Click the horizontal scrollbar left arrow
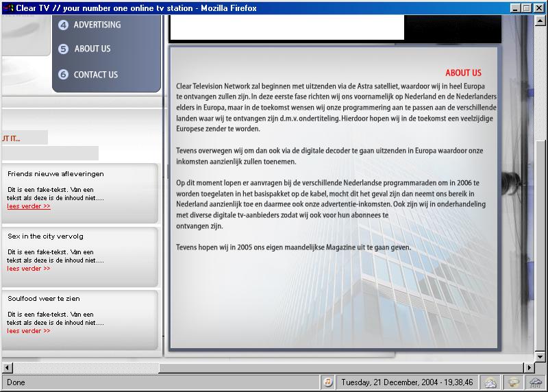 point(8,367)
